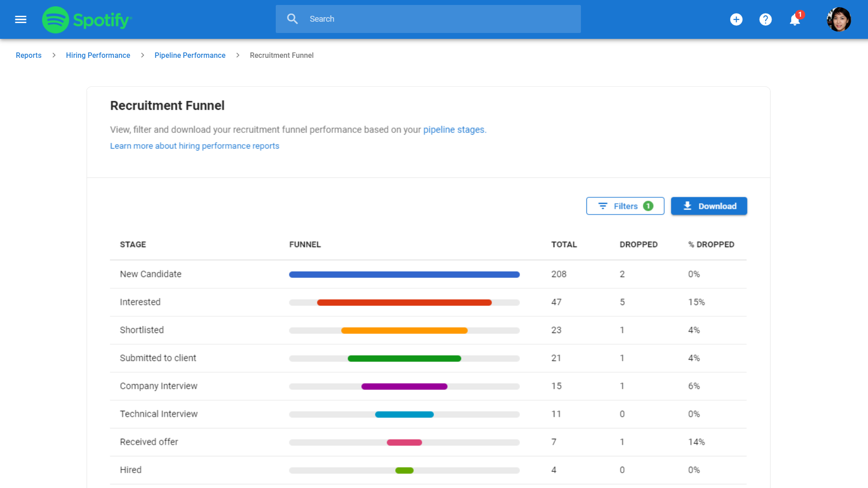Screen dimensions: 868x488
Task: Go to Reports breadcrumb
Action: tap(28, 55)
